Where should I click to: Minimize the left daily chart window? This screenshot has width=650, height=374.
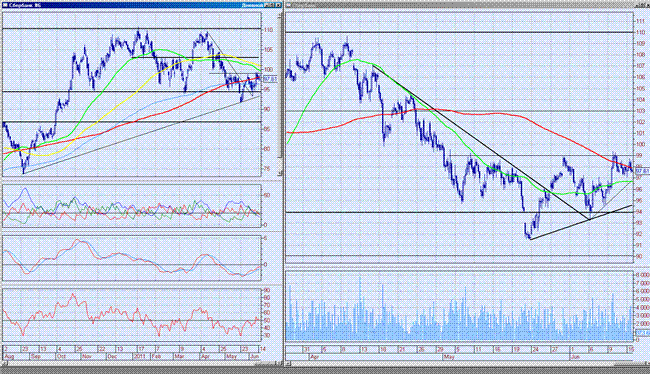coord(267,5)
